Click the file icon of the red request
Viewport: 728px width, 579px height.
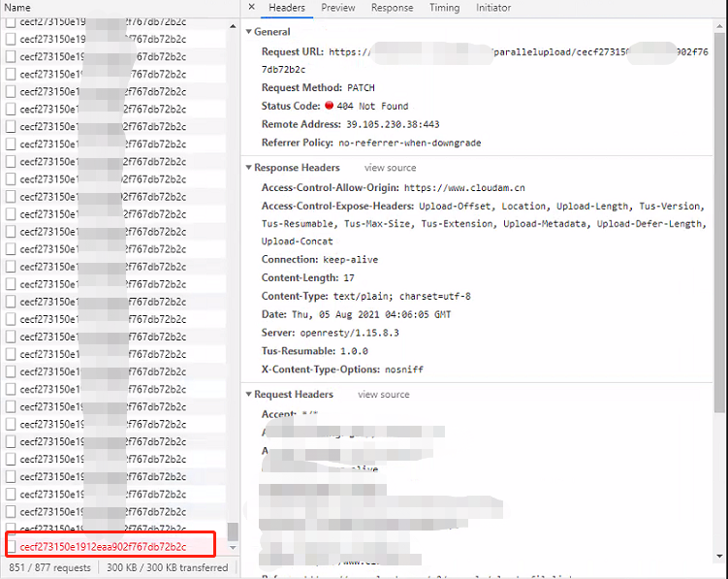point(11,546)
